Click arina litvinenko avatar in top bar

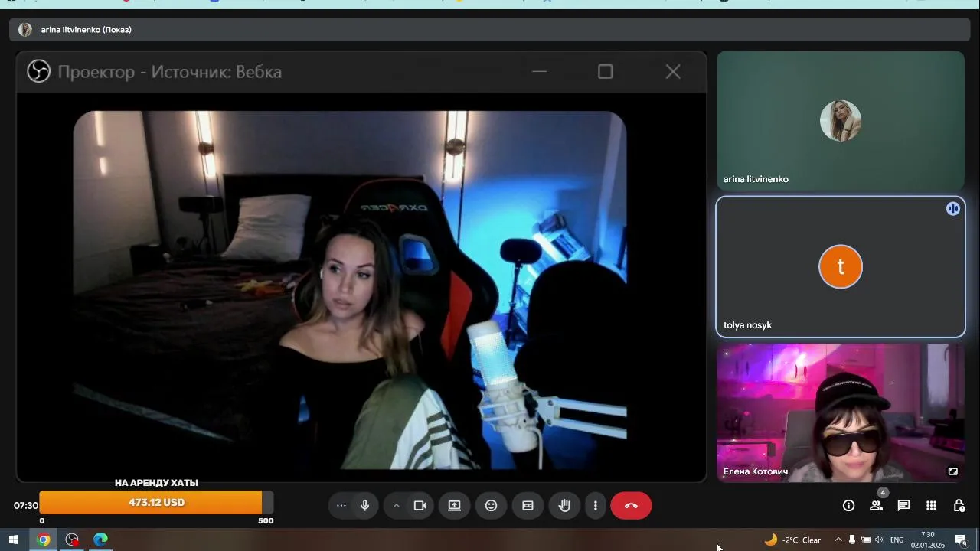coord(25,30)
